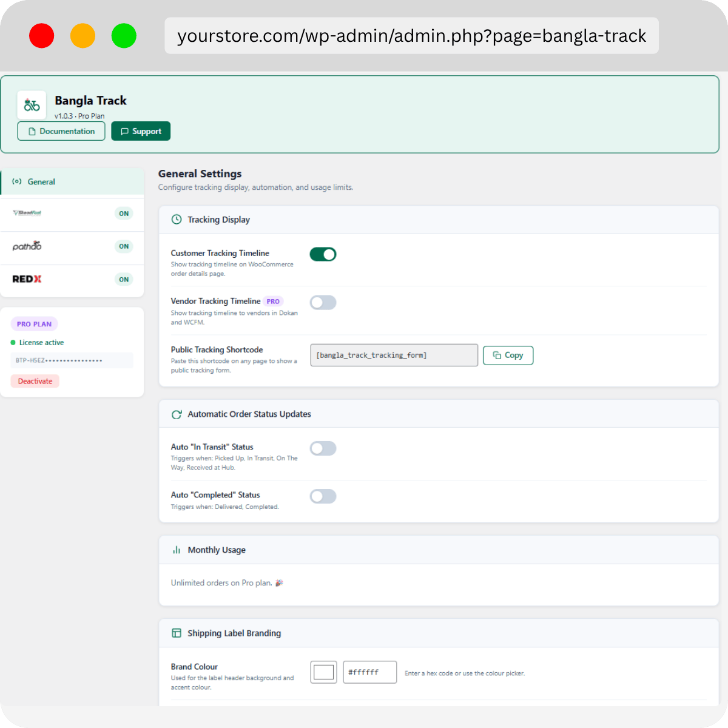Click the Pathao courier logo
Viewport: 728px width, 728px height.
click(27, 246)
